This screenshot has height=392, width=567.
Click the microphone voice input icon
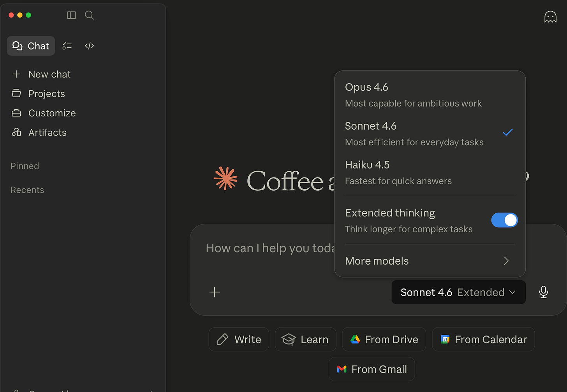coord(544,292)
